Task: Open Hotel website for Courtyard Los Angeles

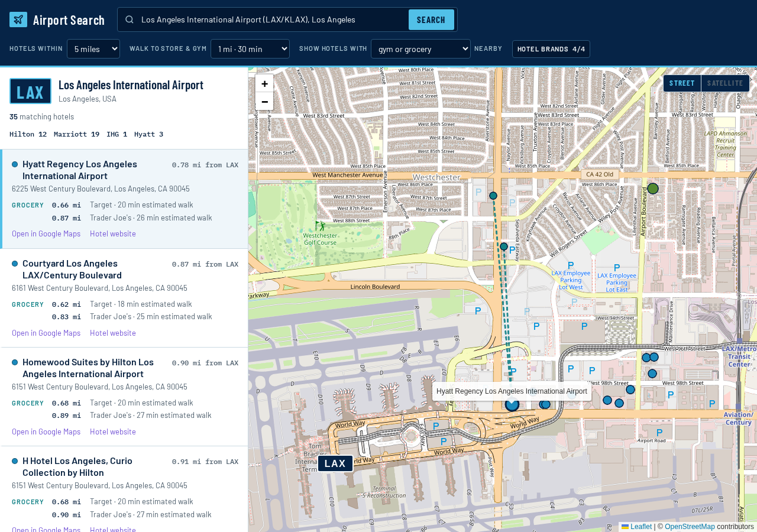Action: point(113,333)
